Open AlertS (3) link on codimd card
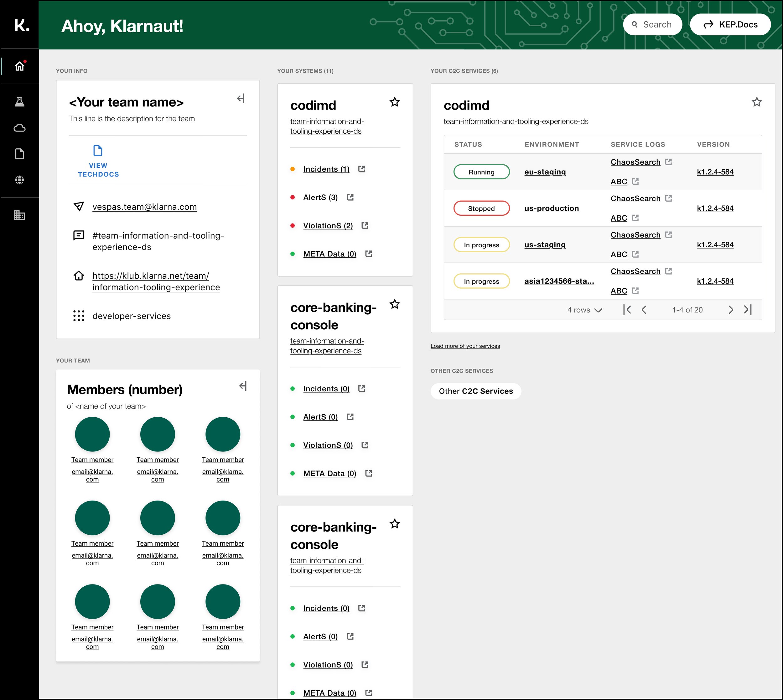 320,197
